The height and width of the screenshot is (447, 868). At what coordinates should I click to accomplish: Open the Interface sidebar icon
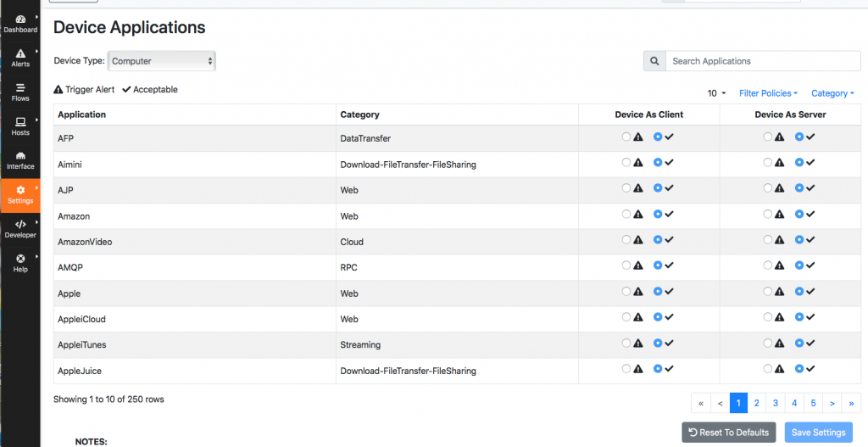[20, 156]
